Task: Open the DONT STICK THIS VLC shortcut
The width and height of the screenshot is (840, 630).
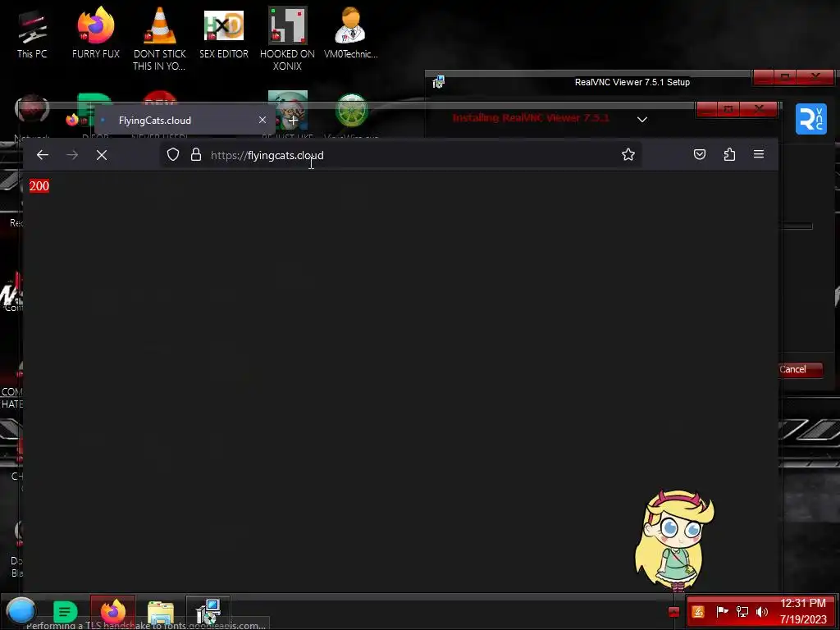Action: coord(160,39)
